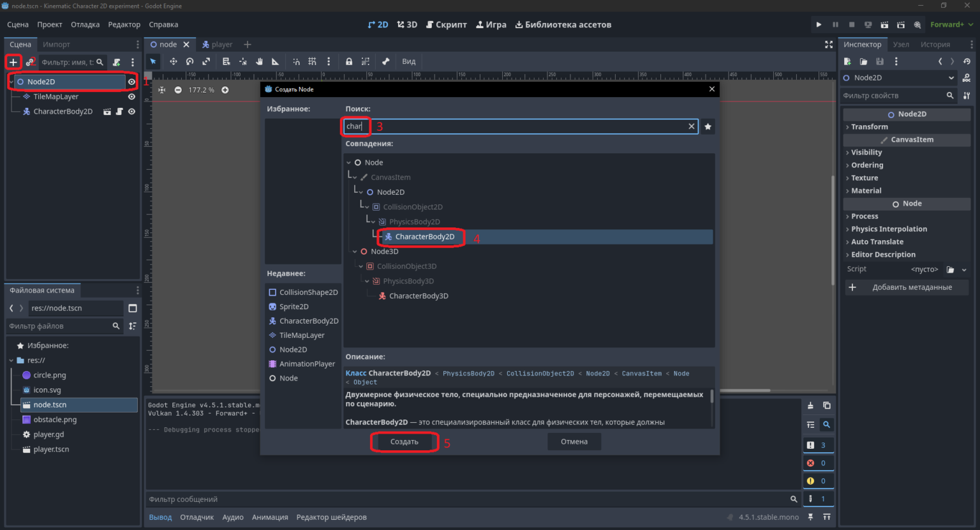Screen dimensions: 980x530
Task: Click the attach script icon in Scene dock
Action: [116, 62]
